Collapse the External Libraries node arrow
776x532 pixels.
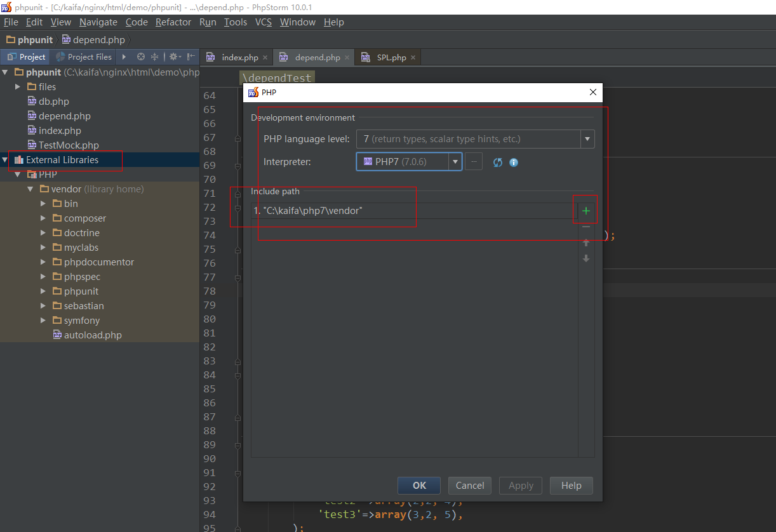[x=6, y=160]
